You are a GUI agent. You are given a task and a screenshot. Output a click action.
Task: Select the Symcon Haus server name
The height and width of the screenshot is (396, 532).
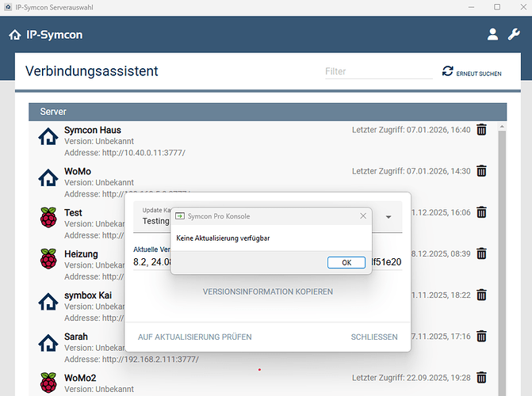coord(93,130)
